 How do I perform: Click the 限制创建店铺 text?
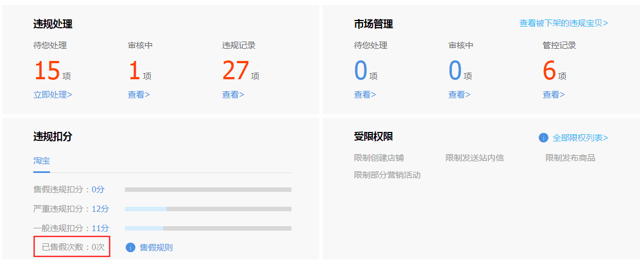[379, 158]
